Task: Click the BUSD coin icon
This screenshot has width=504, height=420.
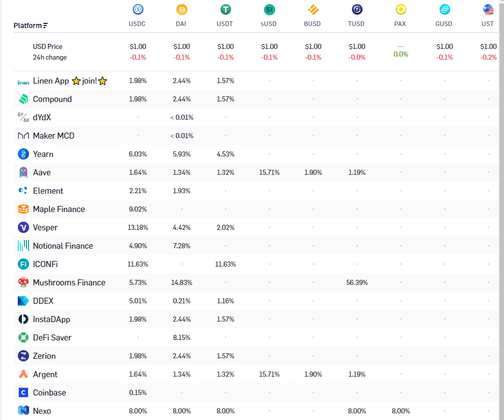Action: tap(313, 9)
